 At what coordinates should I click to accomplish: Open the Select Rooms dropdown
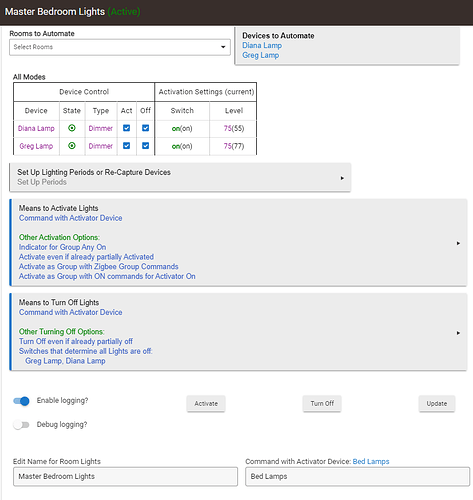tap(120, 47)
